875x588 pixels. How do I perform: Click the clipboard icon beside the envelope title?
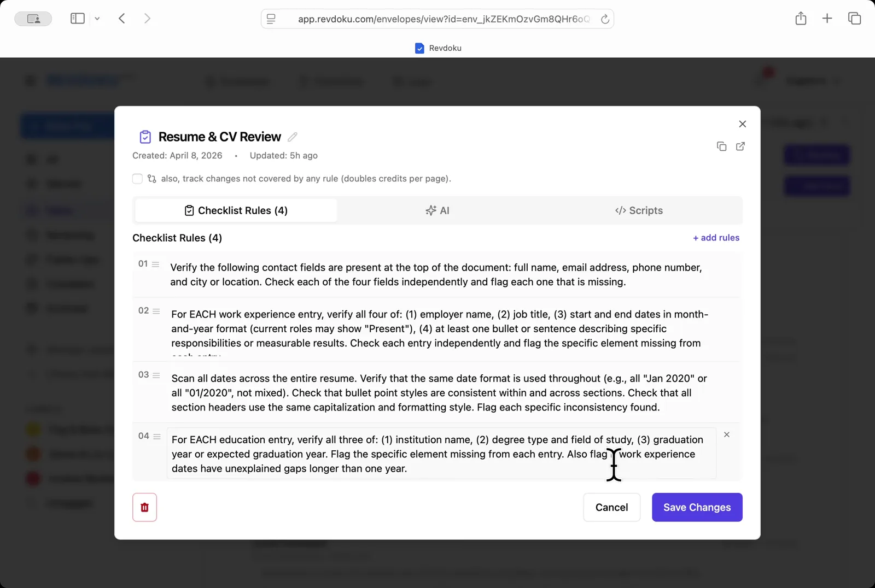click(145, 137)
